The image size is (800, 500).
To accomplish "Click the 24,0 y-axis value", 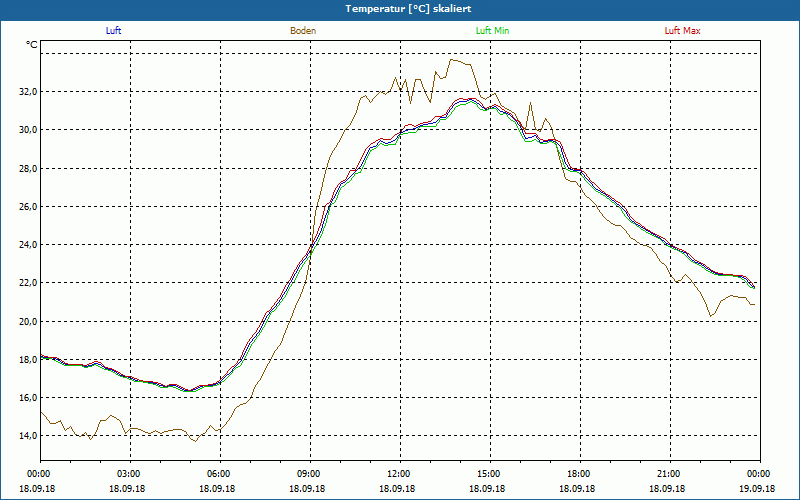I will click(x=28, y=244).
